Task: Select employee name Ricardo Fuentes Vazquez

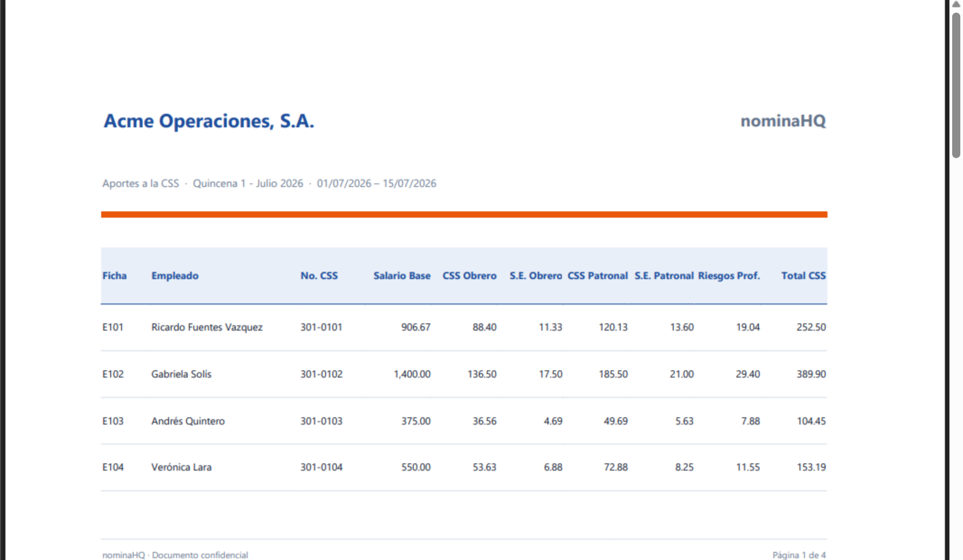Action: coord(207,327)
